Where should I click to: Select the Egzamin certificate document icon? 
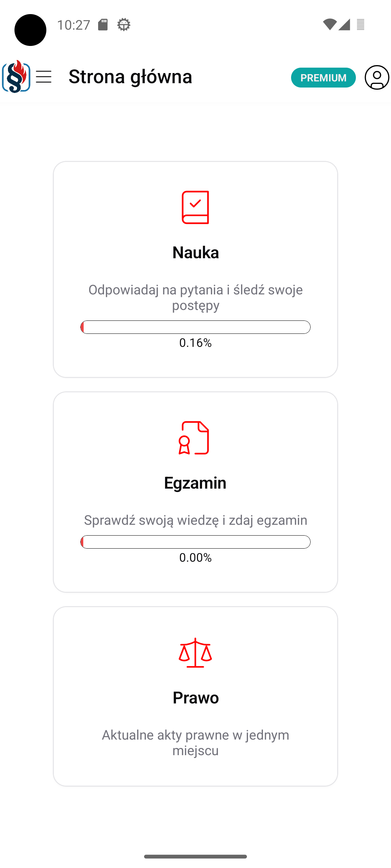(195, 438)
